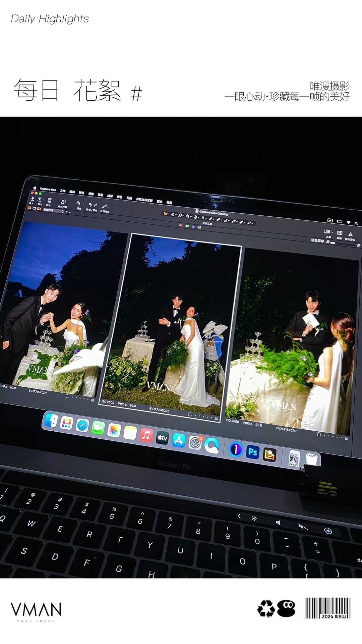
Task: Select the crop cursor tool
Action: coord(188,216)
